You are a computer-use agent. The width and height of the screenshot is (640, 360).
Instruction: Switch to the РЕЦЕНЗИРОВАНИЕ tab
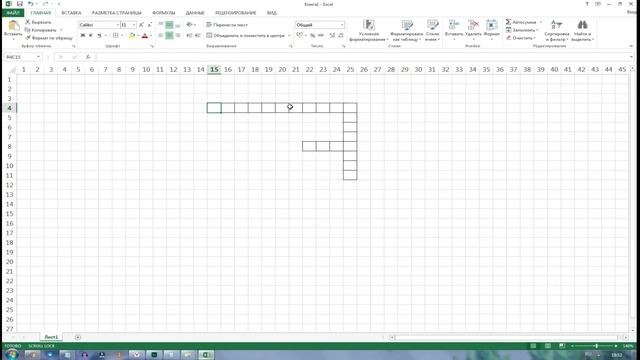tap(236, 13)
